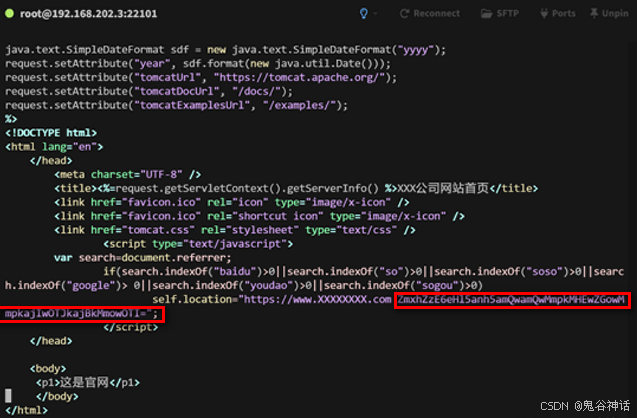The width and height of the screenshot is (637, 418).
Task: Click the "https://tomcat.apache.org/" string
Action: (x=299, y=78)
